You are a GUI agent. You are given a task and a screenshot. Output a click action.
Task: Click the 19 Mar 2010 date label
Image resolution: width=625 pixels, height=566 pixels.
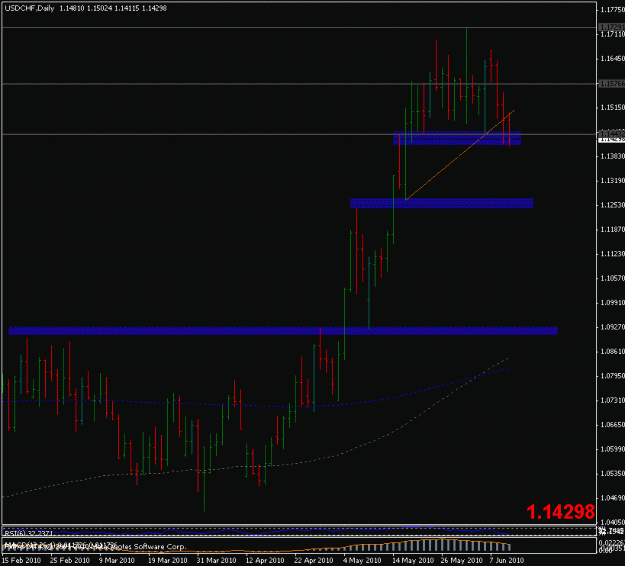click(167, 560)
